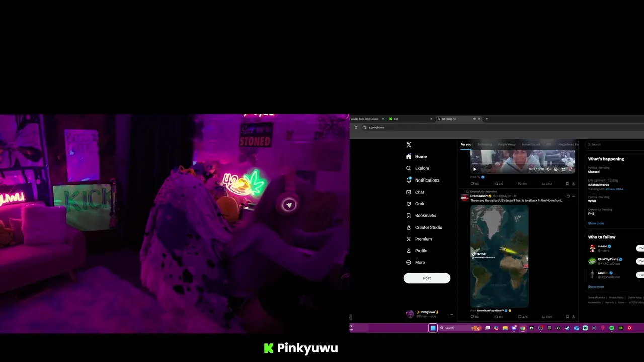Image resolution: width=644 pixels, height=362 pixels.
Task: Bookmark the top video post
Action: tap(567, 184)
